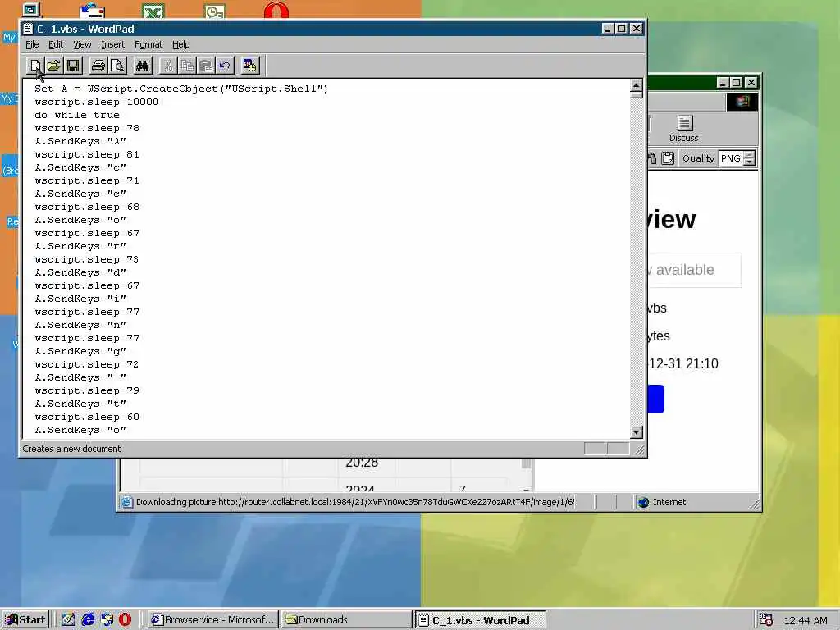The image size is (840, 630).
Task: Click the line 'do while true'
Action: pos(77,115)
